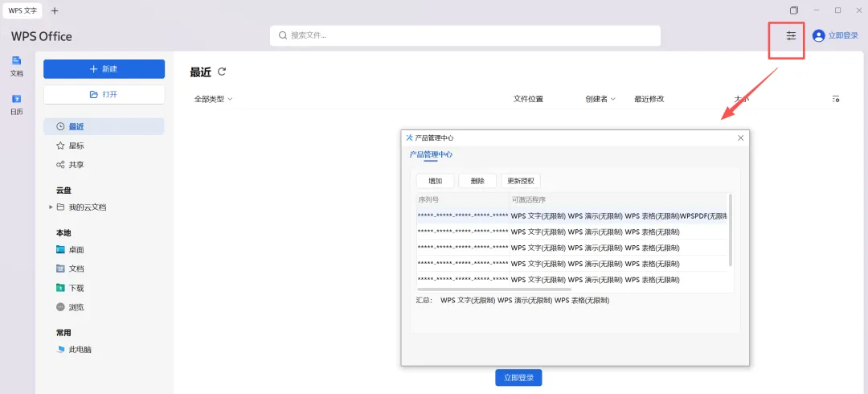The height and width of the screenshot is (394, 868).
Task: Select 最近 in the left navigation
Action: (x=104, y=126)
